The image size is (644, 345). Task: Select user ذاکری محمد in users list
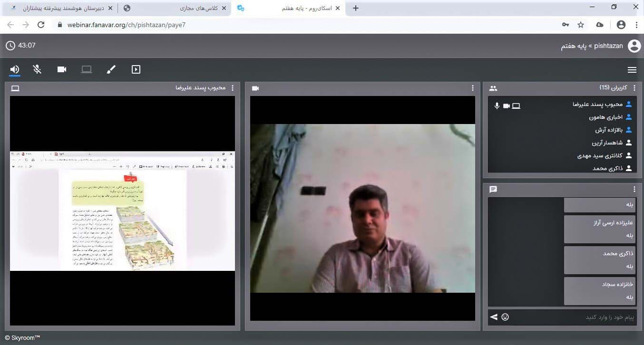608,168
